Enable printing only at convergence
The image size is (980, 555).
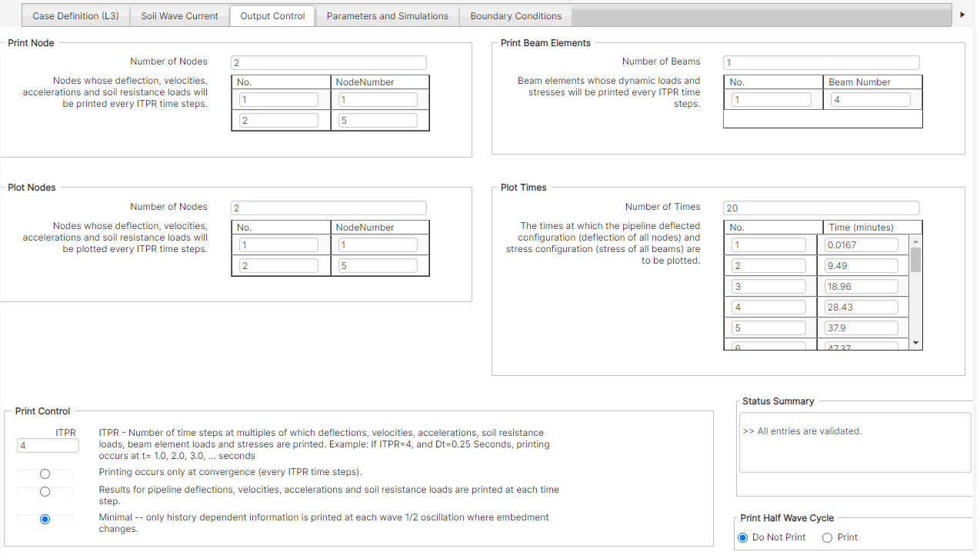click(44, 472)
